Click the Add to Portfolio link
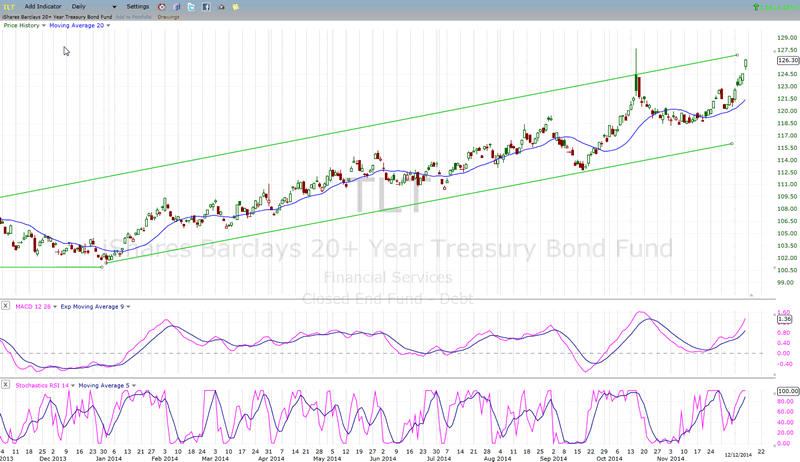 [x=133, y=17]
